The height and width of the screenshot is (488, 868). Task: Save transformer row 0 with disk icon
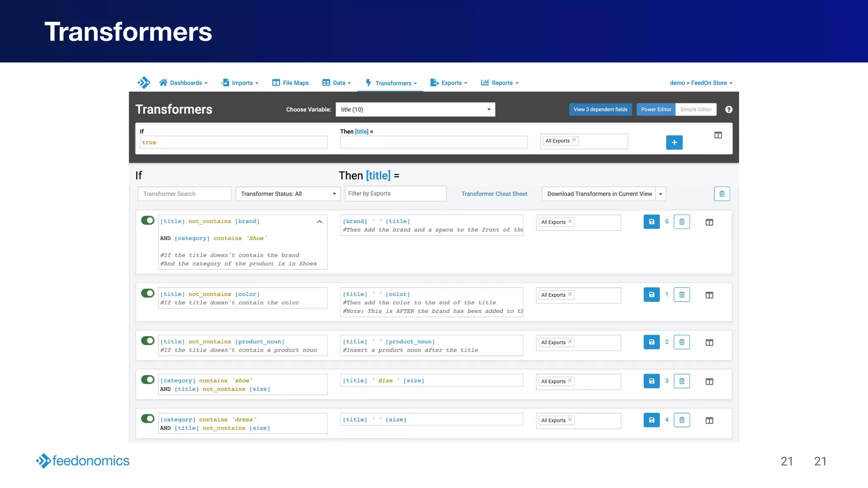651,222
